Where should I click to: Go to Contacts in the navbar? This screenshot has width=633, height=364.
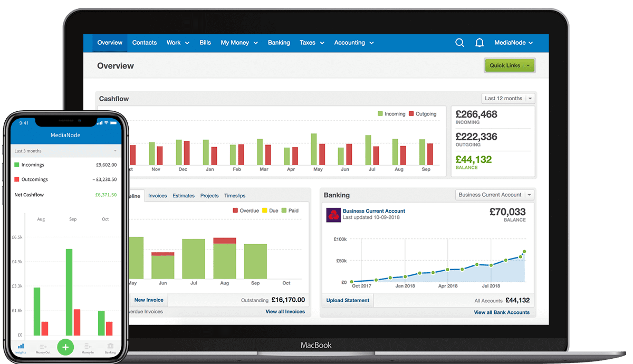click(145, 43)
